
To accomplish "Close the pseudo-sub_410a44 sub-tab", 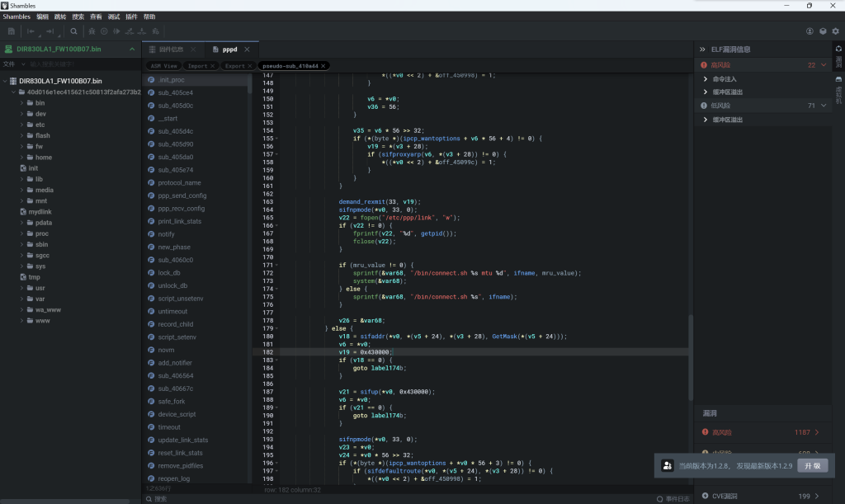I will coord(323,66).
